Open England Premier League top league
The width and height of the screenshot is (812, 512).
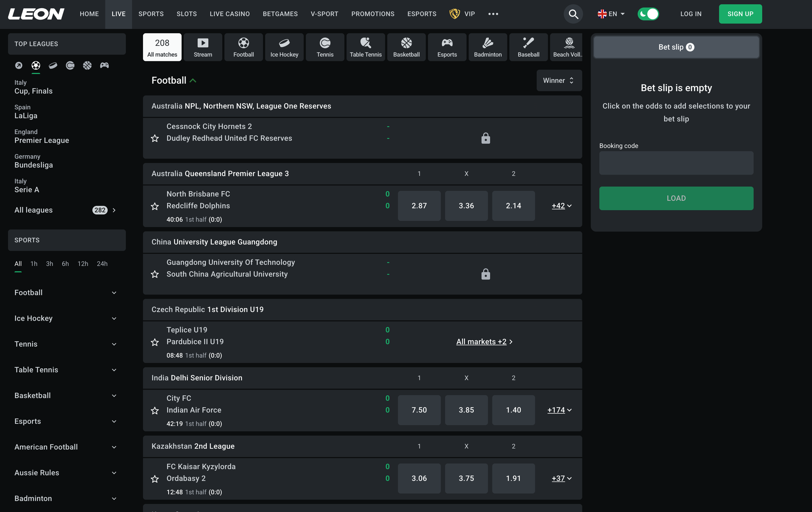click(42, 136)
